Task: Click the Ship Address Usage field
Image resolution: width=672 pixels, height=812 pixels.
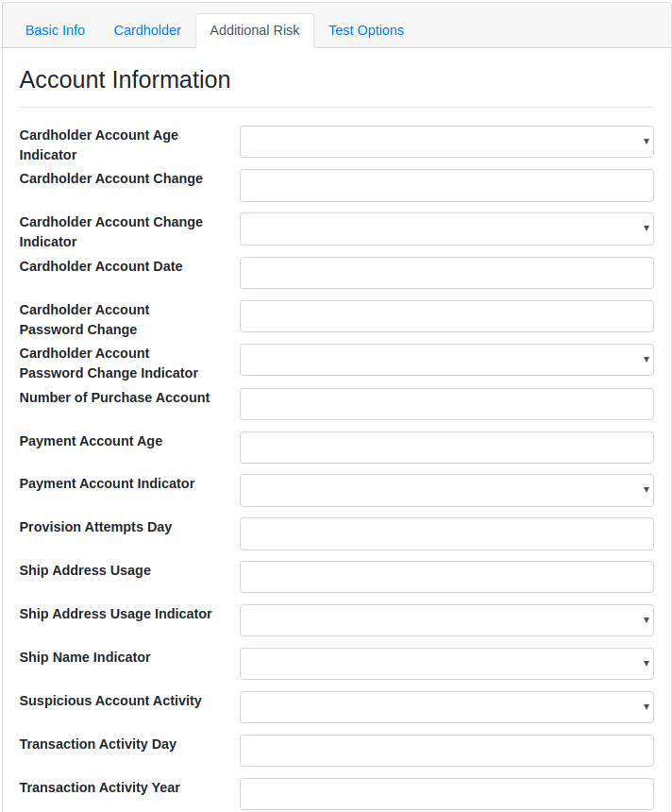Action: 446,577
